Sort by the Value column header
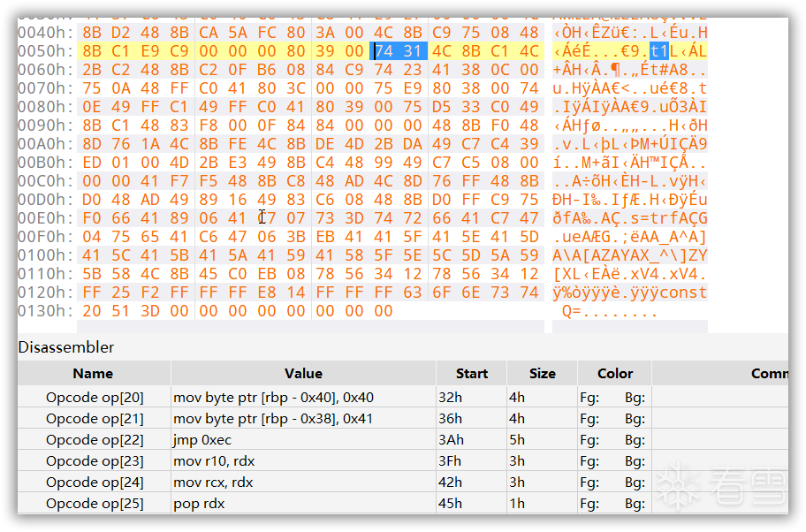Viewport: 806px width, 532px height. 303,373
